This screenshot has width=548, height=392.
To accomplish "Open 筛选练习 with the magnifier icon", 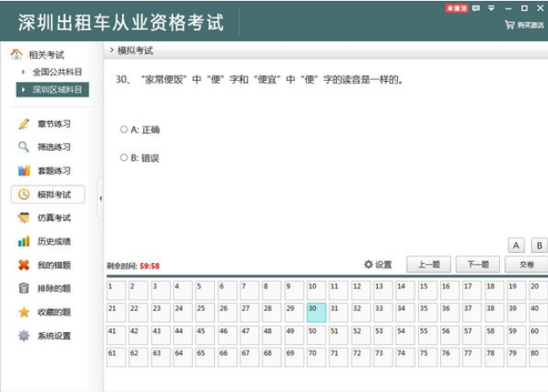I will (x=52, y=147).
